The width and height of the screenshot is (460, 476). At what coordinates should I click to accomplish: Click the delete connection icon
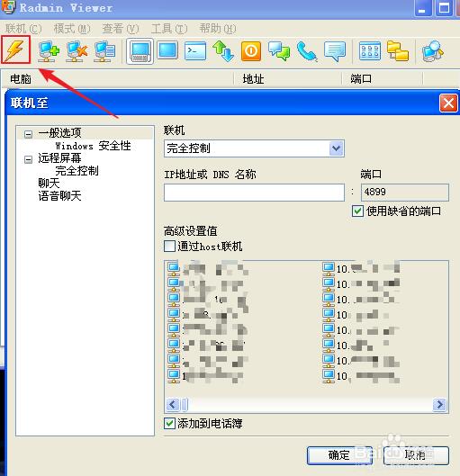[77, 50]
